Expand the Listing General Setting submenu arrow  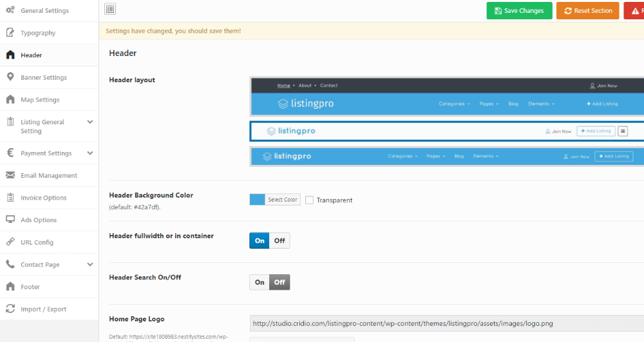[90, 122]
